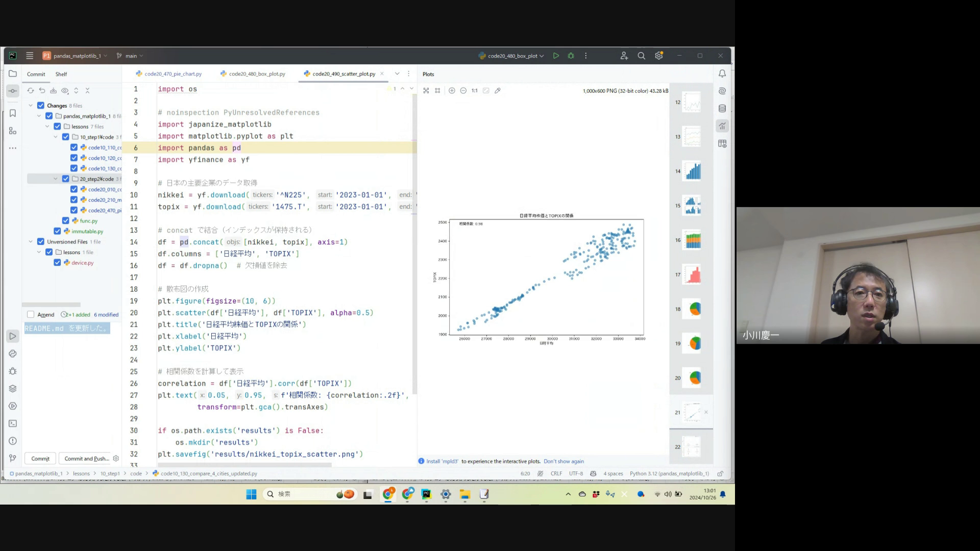Uncheck the device.py file checkbox
Screen dimensions: 980x551
click(x=57, y=263)
